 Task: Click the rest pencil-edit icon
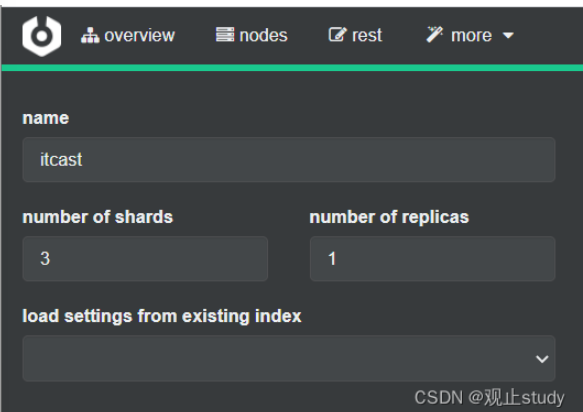click(338, 35)
